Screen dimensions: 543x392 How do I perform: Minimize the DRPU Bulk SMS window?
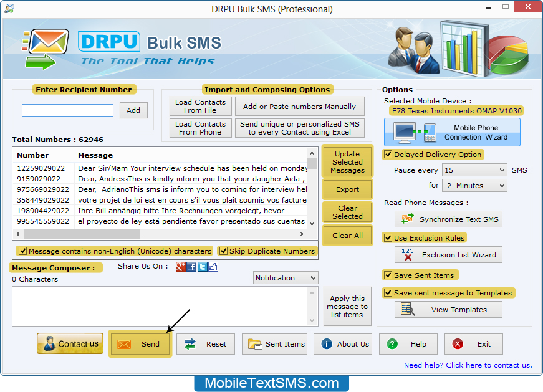coord(489,7)
